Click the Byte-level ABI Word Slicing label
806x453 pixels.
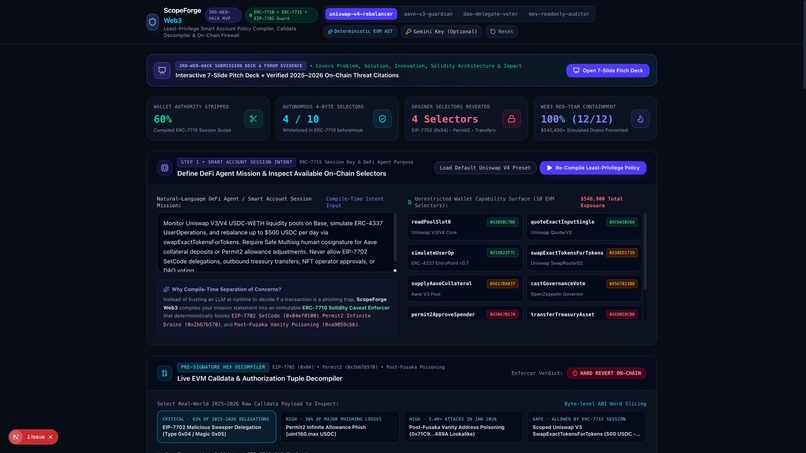point(605,404)
